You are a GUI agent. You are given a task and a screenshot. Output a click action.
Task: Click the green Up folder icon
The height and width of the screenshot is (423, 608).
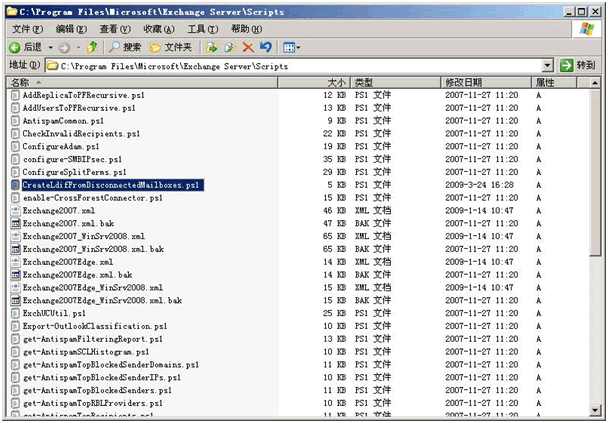[92, 47]
